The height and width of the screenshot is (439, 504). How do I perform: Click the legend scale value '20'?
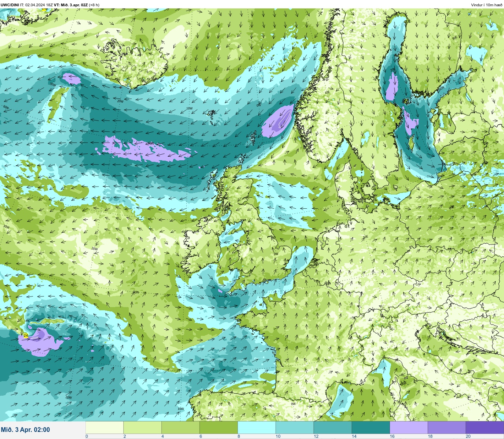(x=468, y=436)
